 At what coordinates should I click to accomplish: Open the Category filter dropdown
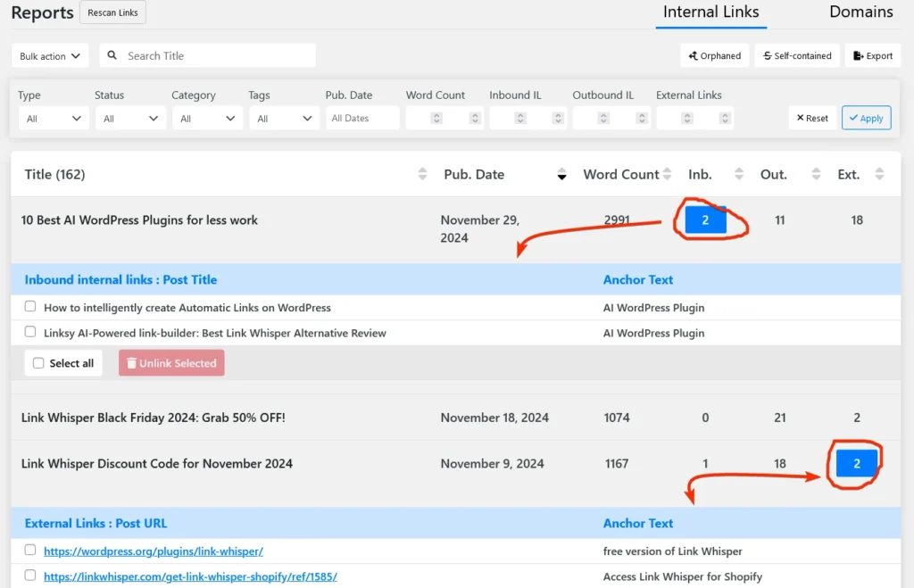click(207, 119)
